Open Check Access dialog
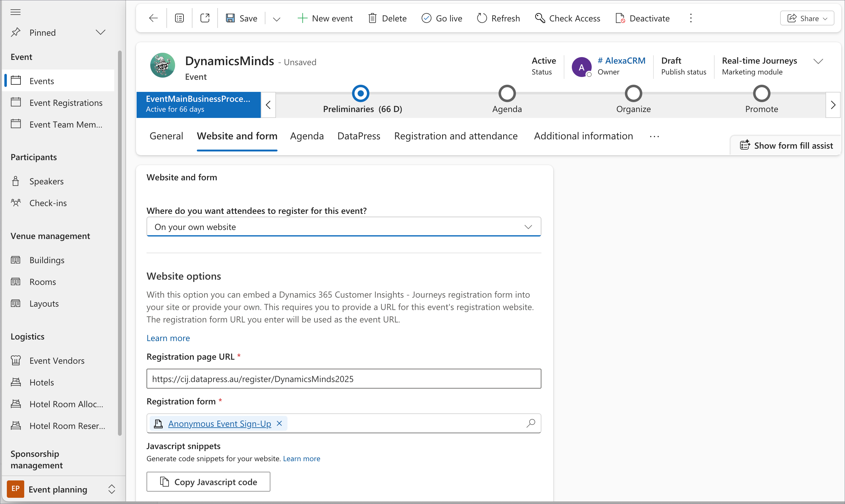The image size is (845, 504). [x=567, y=18]
